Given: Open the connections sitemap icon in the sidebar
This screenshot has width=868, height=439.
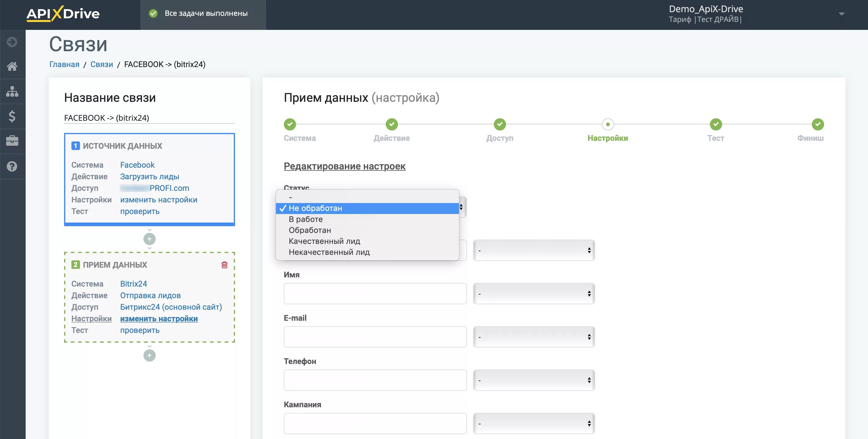Looking at the screenshot, I should coord(12,91).
